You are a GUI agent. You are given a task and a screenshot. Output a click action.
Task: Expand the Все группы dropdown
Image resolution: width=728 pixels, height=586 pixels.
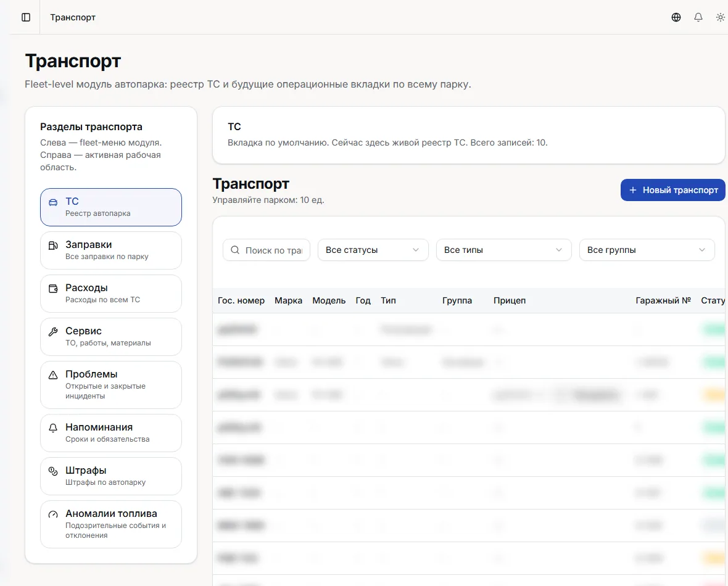tap(647, 250)
